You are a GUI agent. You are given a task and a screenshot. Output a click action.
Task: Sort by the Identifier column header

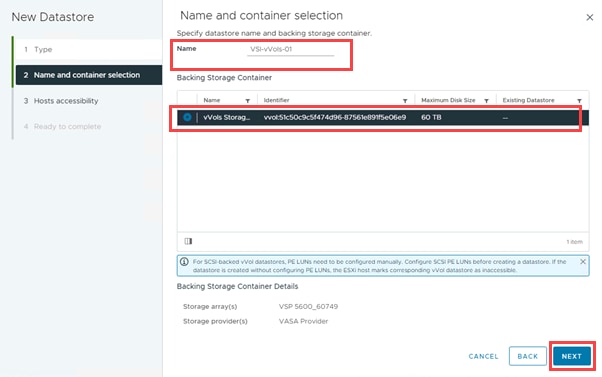[276, 100]
